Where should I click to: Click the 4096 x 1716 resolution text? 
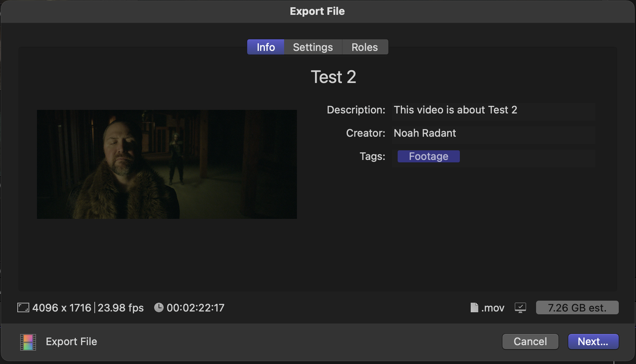(62, 308)
